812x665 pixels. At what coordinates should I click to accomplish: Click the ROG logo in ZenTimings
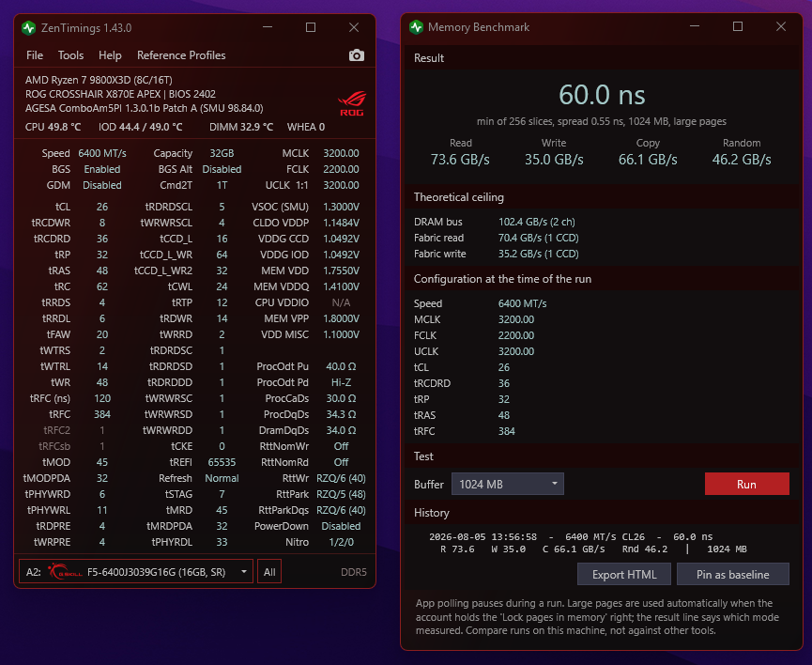(x=352, y=103)
